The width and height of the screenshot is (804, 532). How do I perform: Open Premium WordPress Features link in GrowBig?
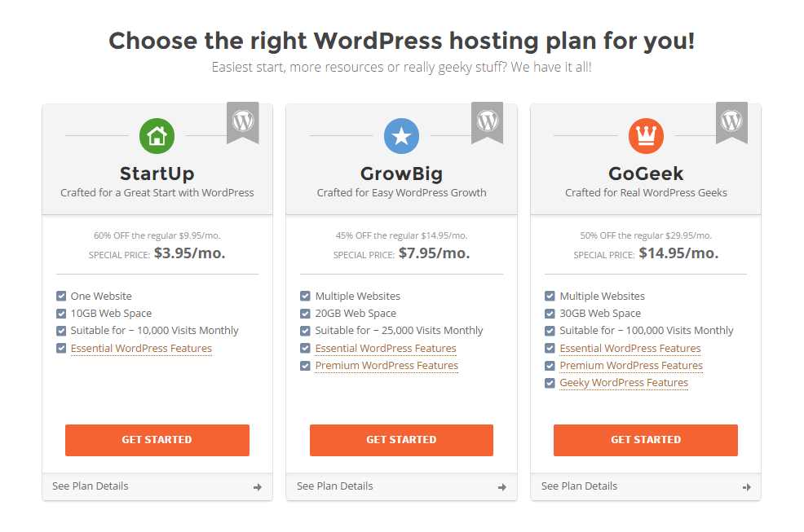click(387, 366)
